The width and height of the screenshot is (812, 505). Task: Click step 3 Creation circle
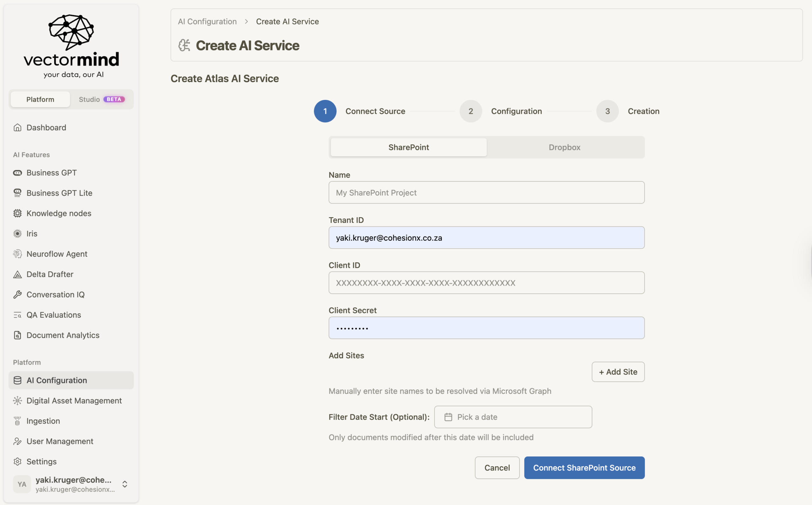point(607,111)
